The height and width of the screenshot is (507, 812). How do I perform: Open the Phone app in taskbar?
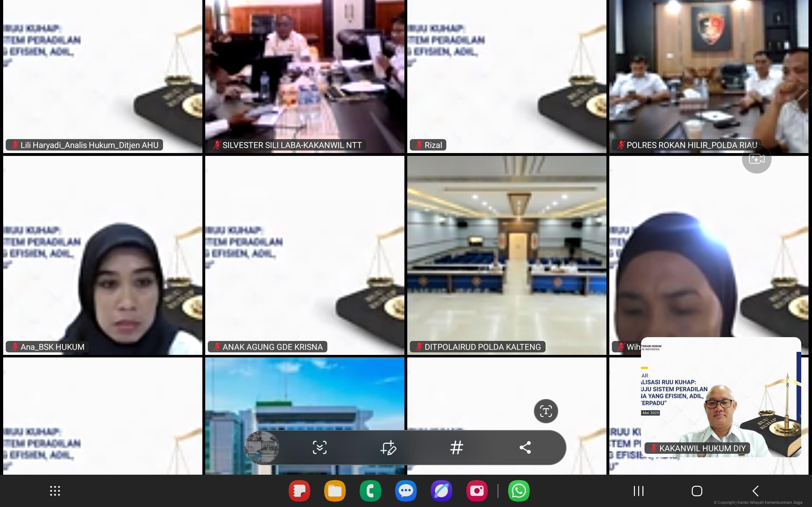[370, 491]
